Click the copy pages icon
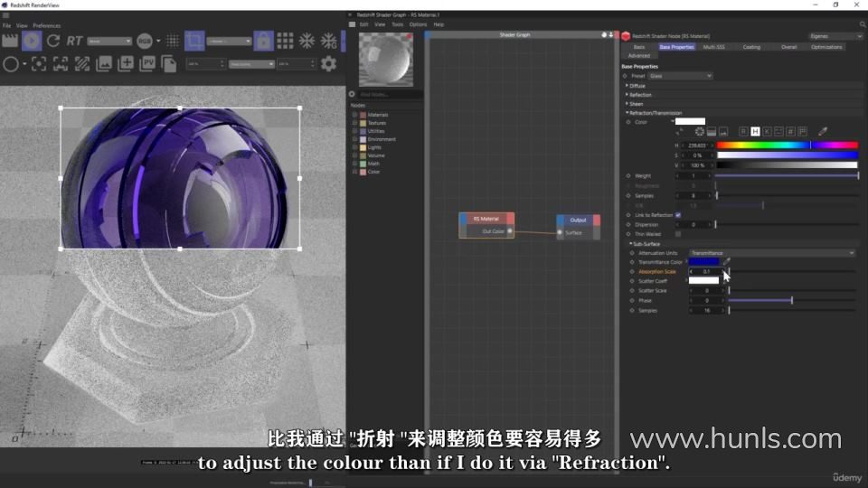Screen dimensions: 868x488 point(169,64)
